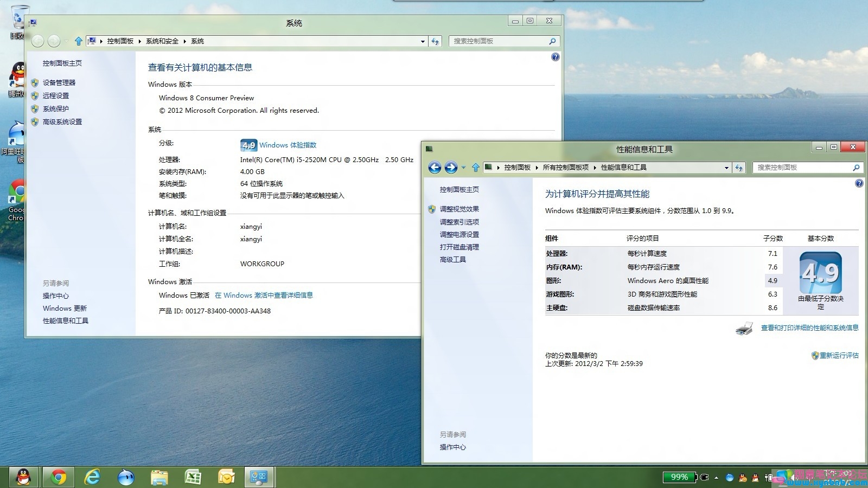Viewport: 868px width, 488px height.
Task: Open Google Chrome from the taskbar
Action: tap(59, 477)
